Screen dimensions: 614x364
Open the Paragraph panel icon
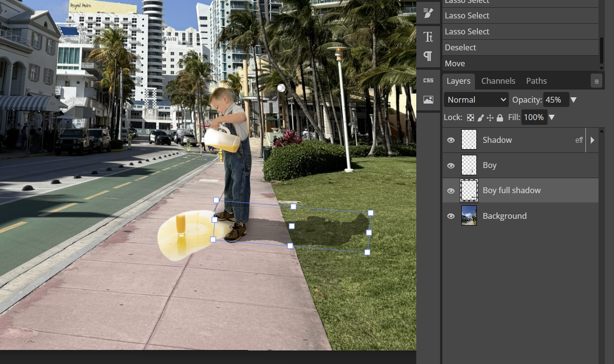[428, 56]
